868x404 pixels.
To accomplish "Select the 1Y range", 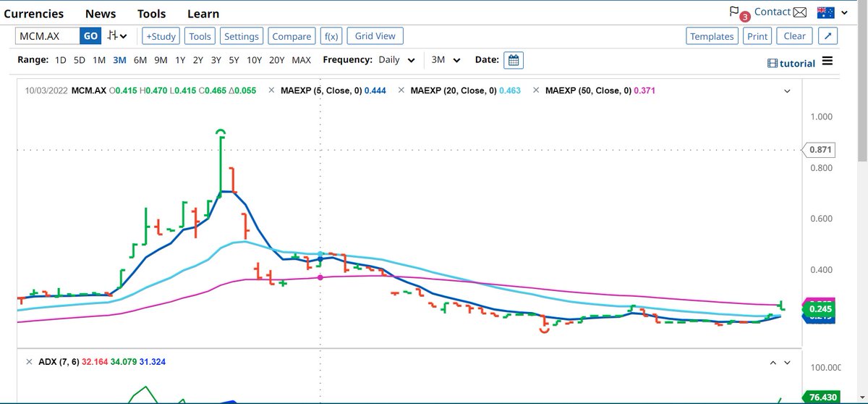I will 181,60.
